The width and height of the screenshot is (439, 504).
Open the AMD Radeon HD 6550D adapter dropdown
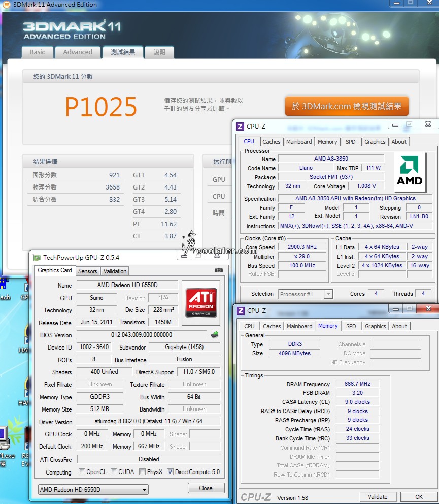pyautogui.click(x=93, y=490)
